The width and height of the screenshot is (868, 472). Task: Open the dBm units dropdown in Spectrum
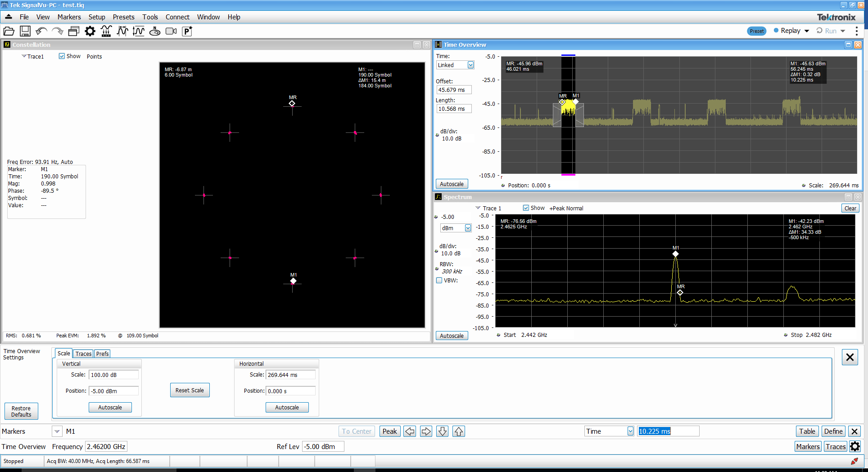pos(469,228)
